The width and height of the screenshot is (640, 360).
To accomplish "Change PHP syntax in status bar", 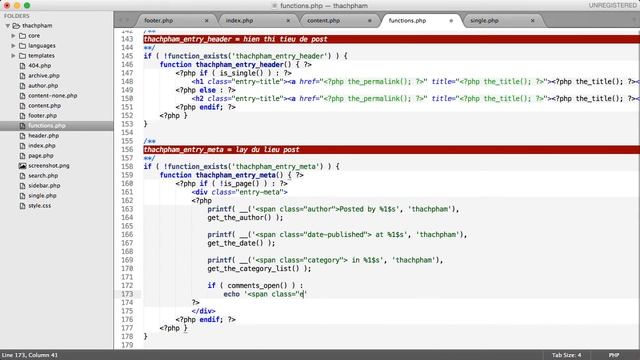I will point(613,355).
